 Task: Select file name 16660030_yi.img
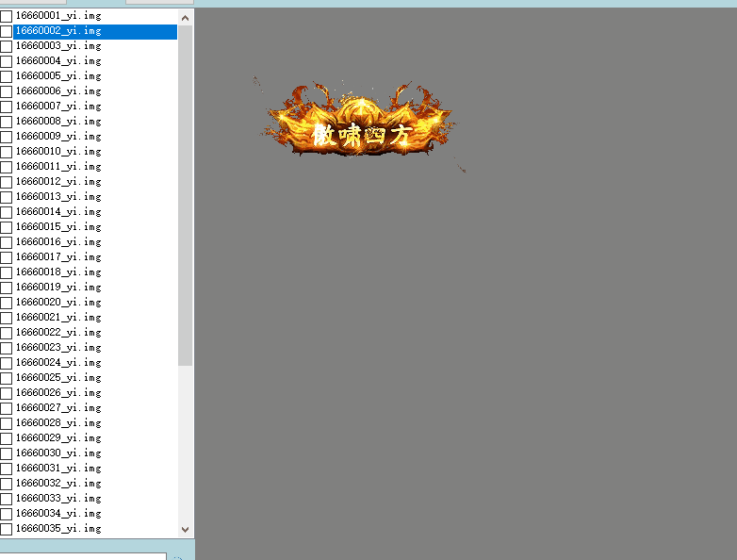coord(58,453)
